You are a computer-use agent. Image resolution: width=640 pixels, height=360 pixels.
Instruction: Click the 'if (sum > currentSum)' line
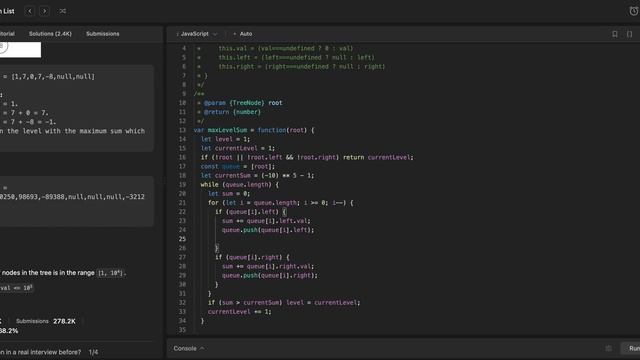[x=284, y=302]
